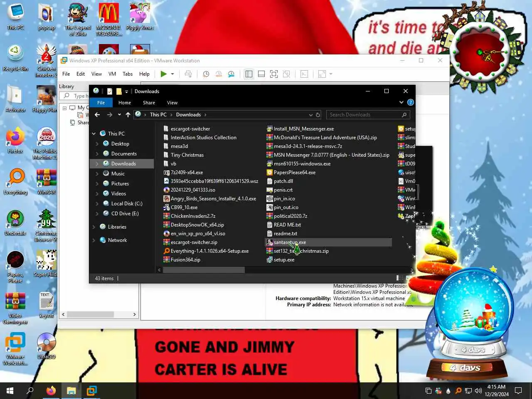Collapse the This PC node in navigation pane
The height and width of the screenshot is (399, 532).
coord(94,134)
